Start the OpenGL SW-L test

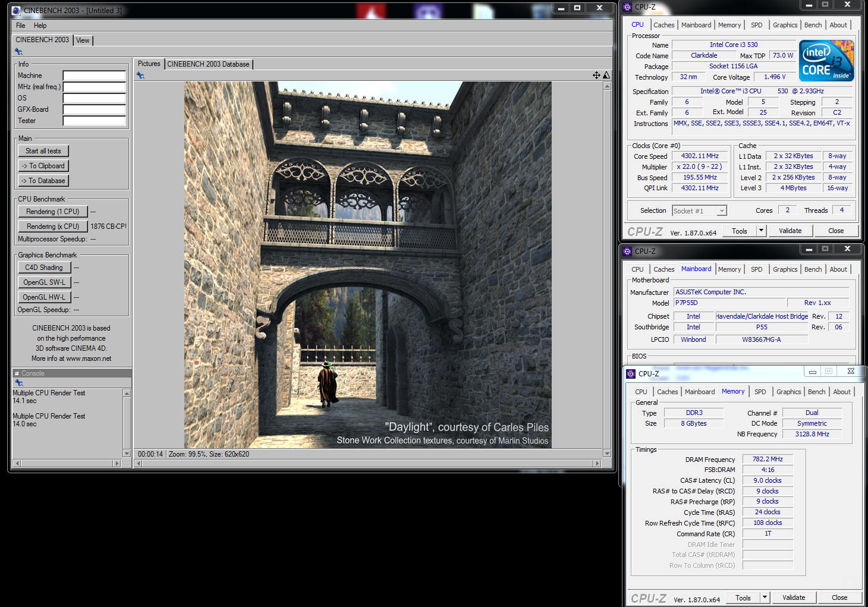pyautogui.click(x=45, y=282)
